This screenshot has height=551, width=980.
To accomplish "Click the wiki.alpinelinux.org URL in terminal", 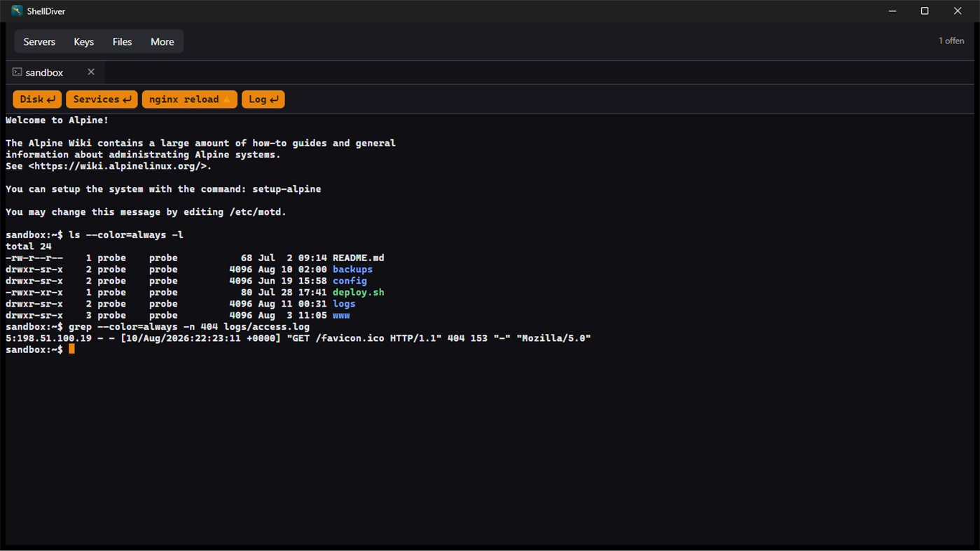I will (x=120, y=166).
